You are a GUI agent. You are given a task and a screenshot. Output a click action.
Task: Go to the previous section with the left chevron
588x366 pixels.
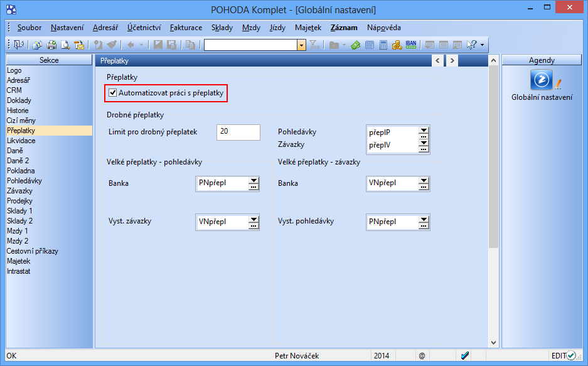tap(437, 60)
